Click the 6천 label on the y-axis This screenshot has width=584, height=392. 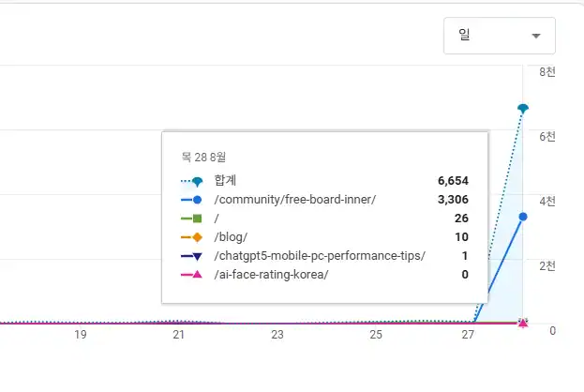click(x=547, y=137)
